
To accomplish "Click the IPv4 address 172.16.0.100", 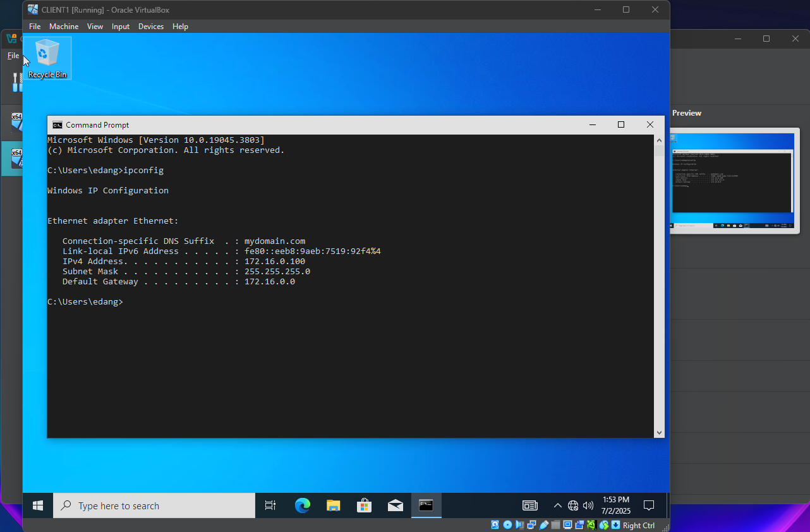I will [x=275, y=262].
